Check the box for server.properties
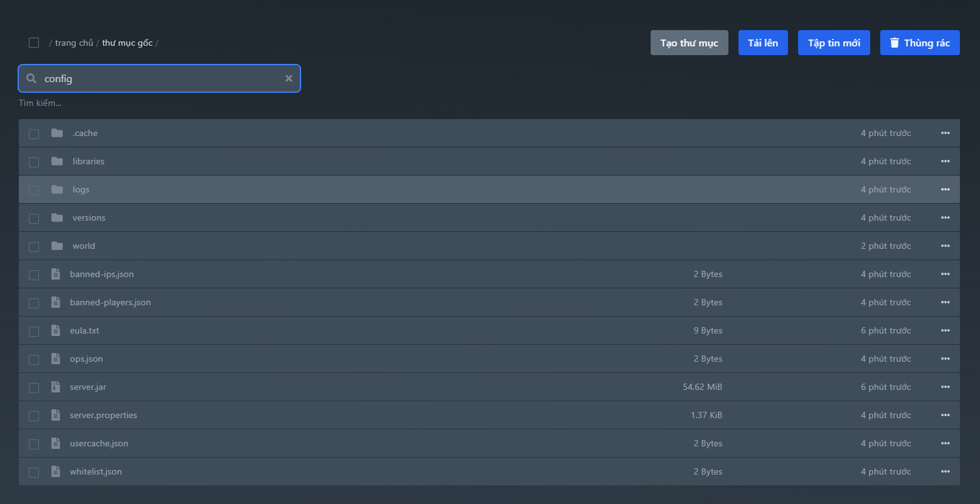The height and width of the screenshot is (504, 980). tap(34, 416)
